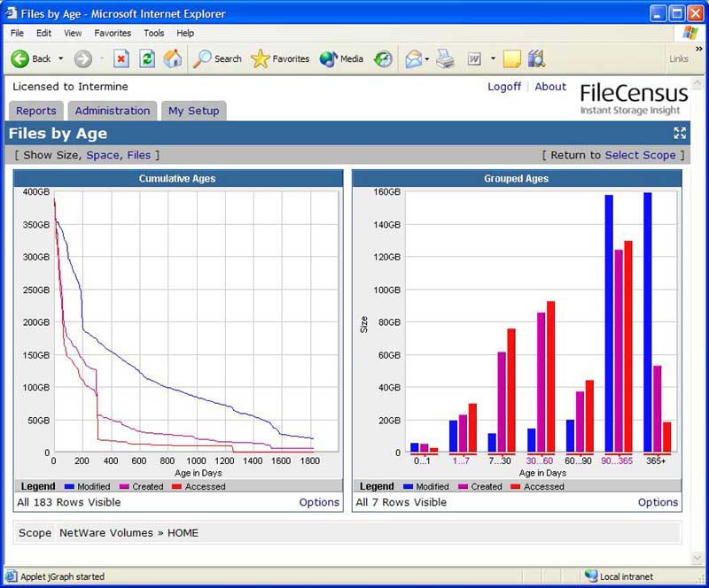Open the Favorites menu
Viewport: 709px width, 588px height.
point(113,33)
